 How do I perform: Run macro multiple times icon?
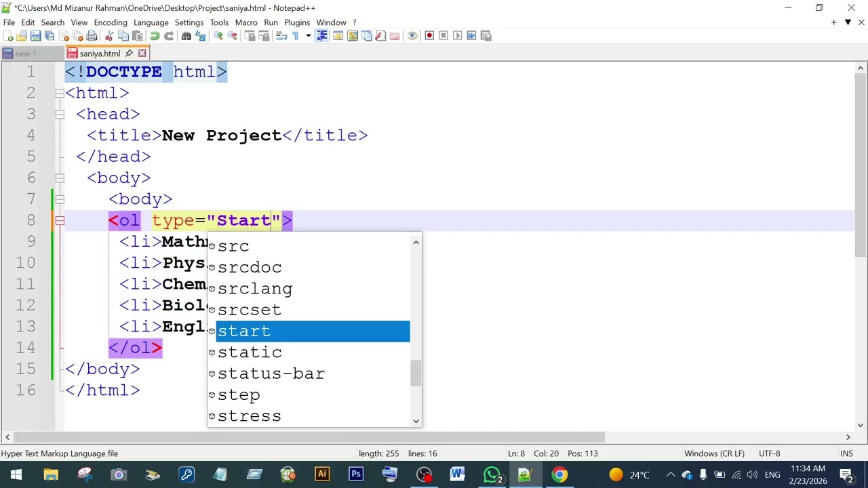[x=472, y=36]
